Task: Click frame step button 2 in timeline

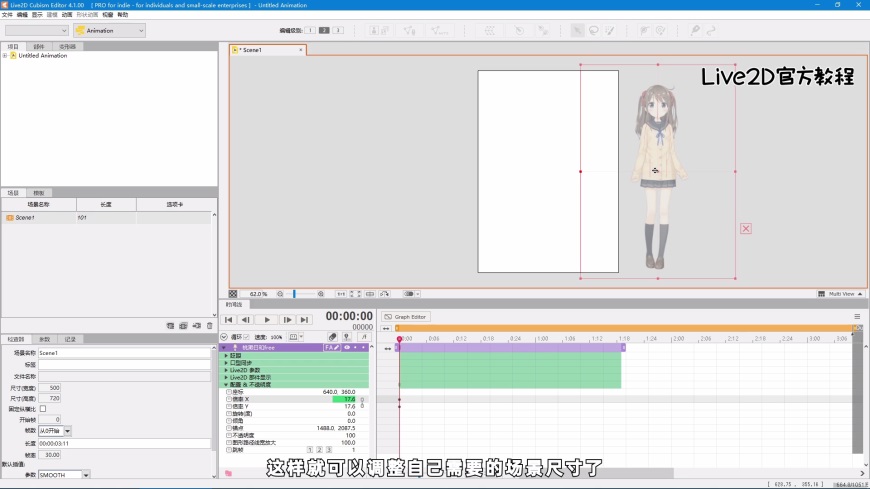Action: click(320, 450)
